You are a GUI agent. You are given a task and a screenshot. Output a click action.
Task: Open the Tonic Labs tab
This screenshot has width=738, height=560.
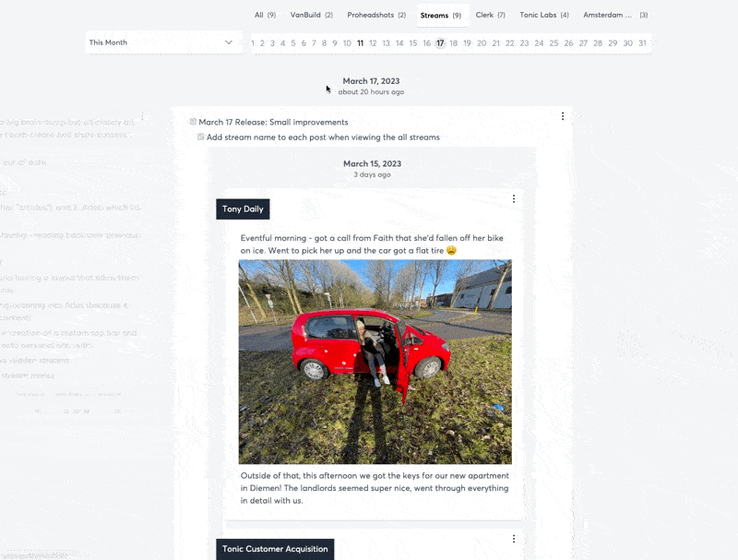[544, 15]
